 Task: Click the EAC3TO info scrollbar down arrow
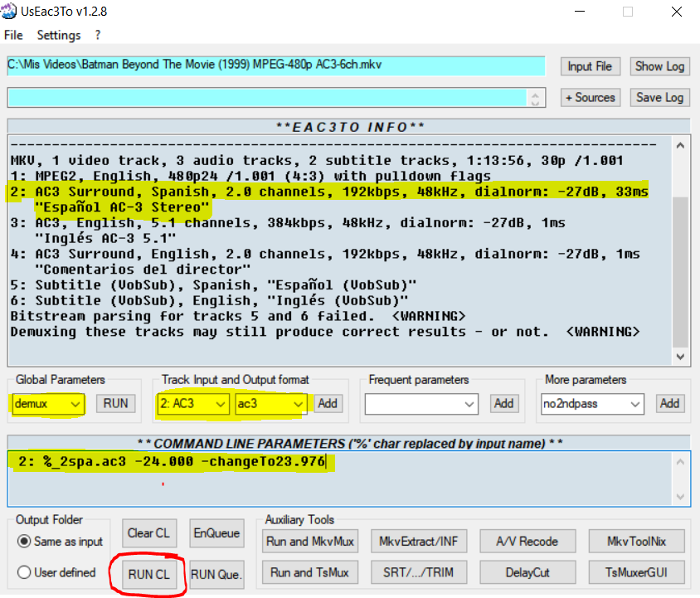point(680,357)
